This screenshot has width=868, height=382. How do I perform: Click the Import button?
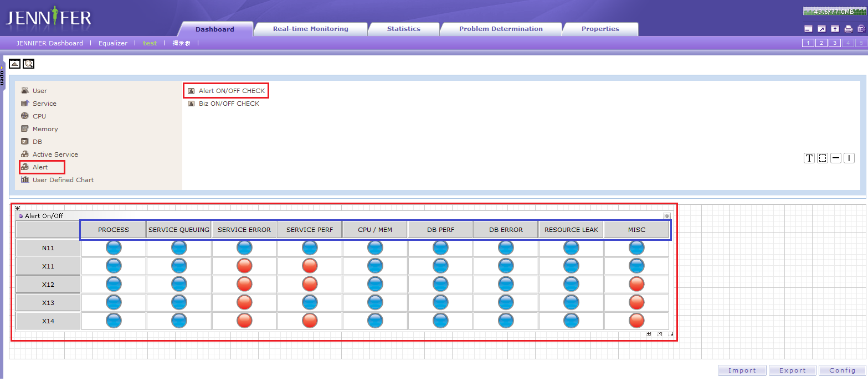point(742,370)
